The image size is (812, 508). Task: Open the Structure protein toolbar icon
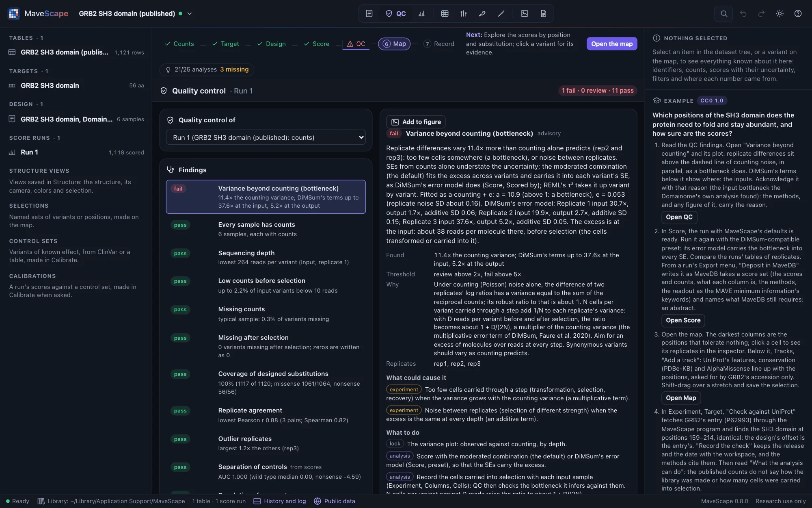(482, 13)
